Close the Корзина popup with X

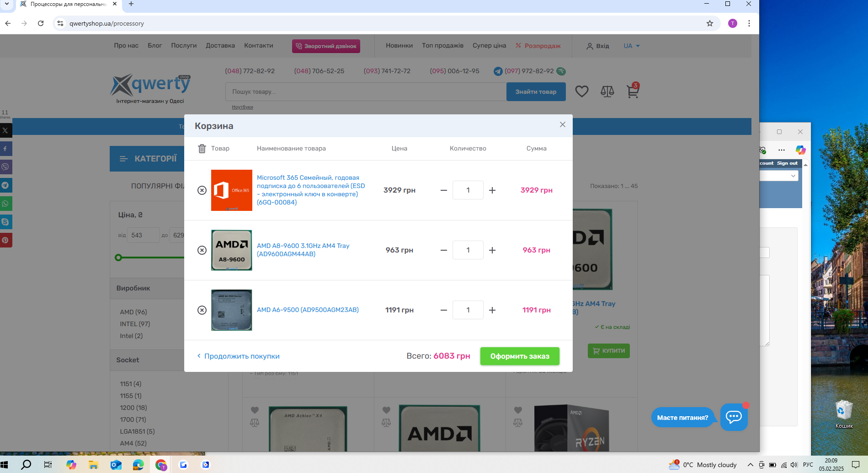pos(563,124)
